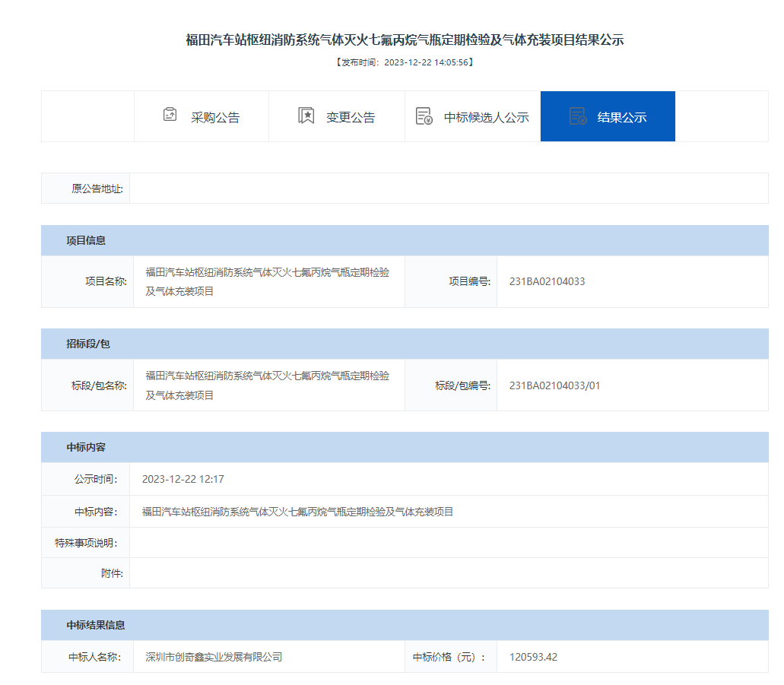Click the 标段/包名称 label
This screenshot has height=685, width=784.
click(x=99, y=385)
